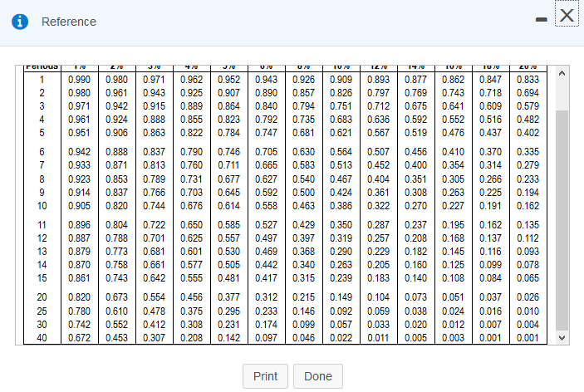Click the blue Reference info icon
The width and height of the screenshot is (584, 392).
[x=20, y=22]
